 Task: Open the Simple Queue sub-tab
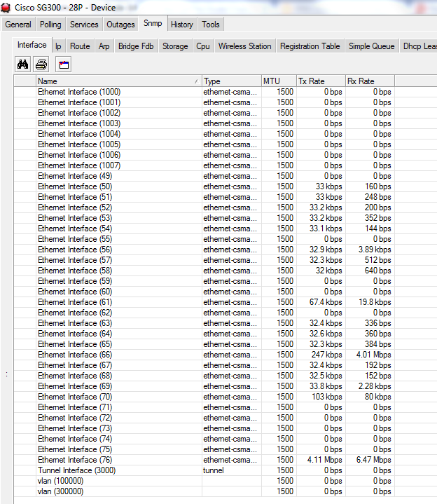click(x=371, y=46)
